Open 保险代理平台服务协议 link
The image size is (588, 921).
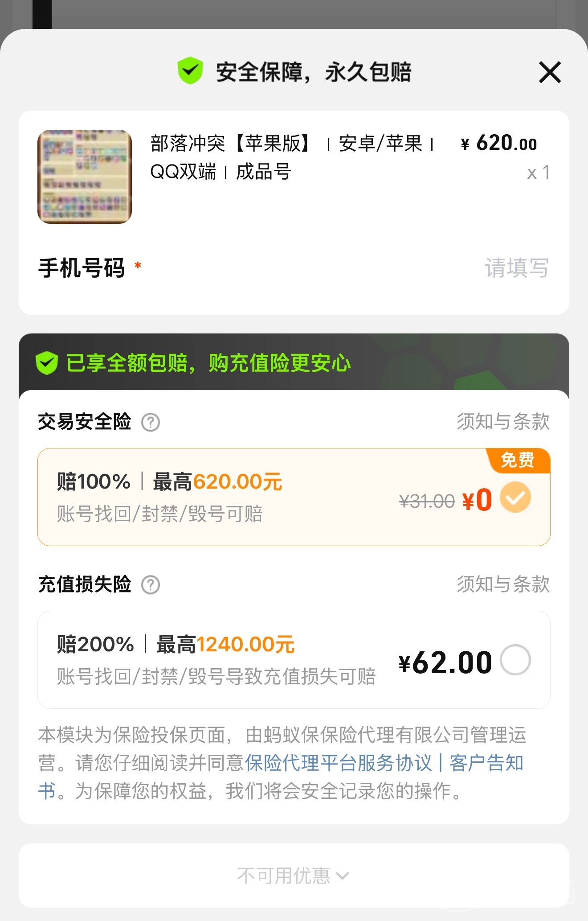click(x=339, y=763)
